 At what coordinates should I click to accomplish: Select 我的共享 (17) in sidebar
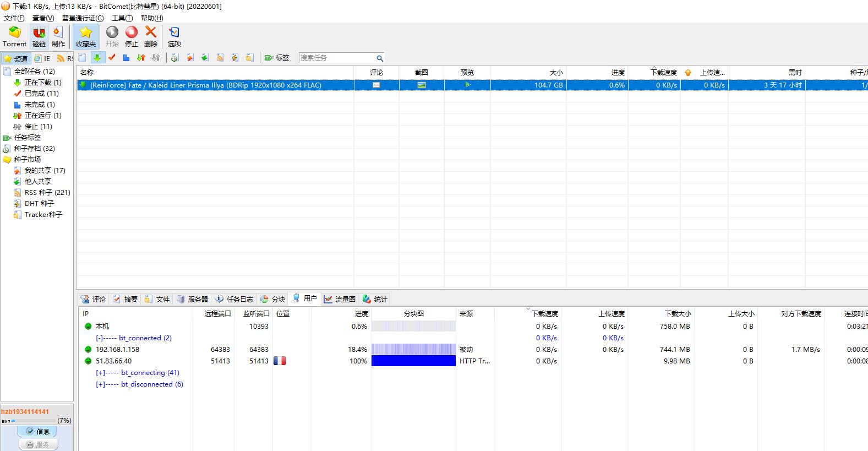(45, 171)
